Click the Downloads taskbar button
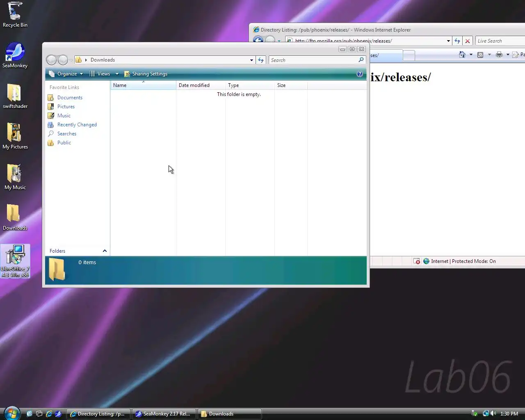 [x=230, y=414]
